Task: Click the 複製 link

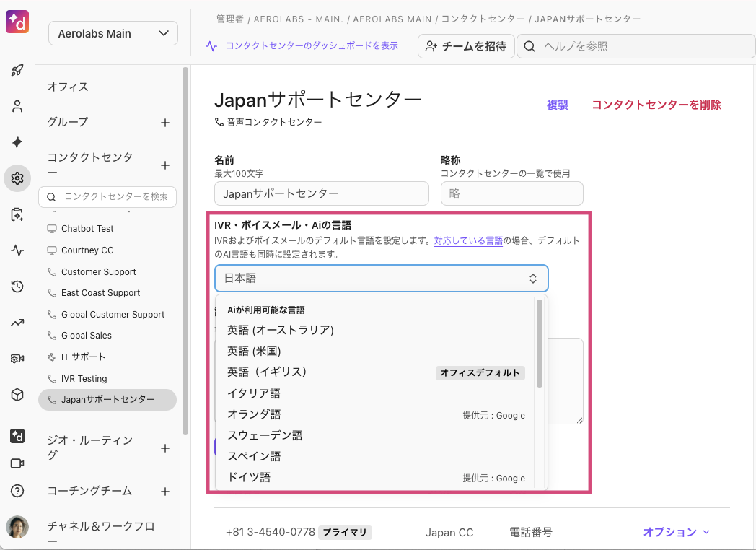Action: [558, 105]
